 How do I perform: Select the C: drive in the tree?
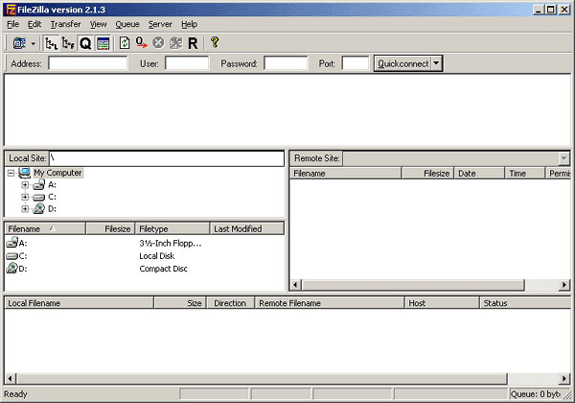pos(52,197)
